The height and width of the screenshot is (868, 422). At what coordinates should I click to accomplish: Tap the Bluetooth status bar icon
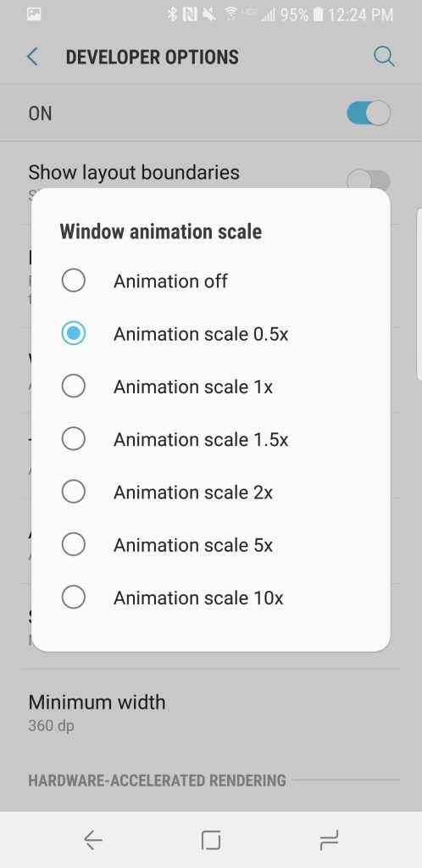pos(172,15)
